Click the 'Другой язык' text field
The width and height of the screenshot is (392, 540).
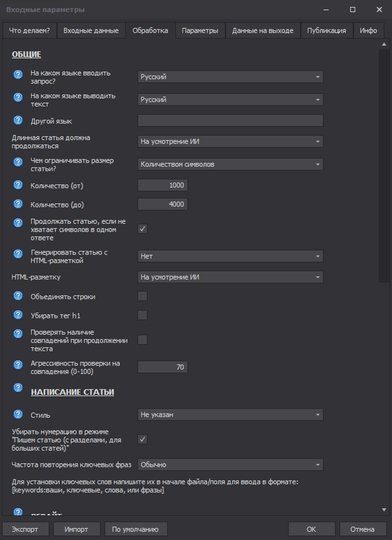230,121
